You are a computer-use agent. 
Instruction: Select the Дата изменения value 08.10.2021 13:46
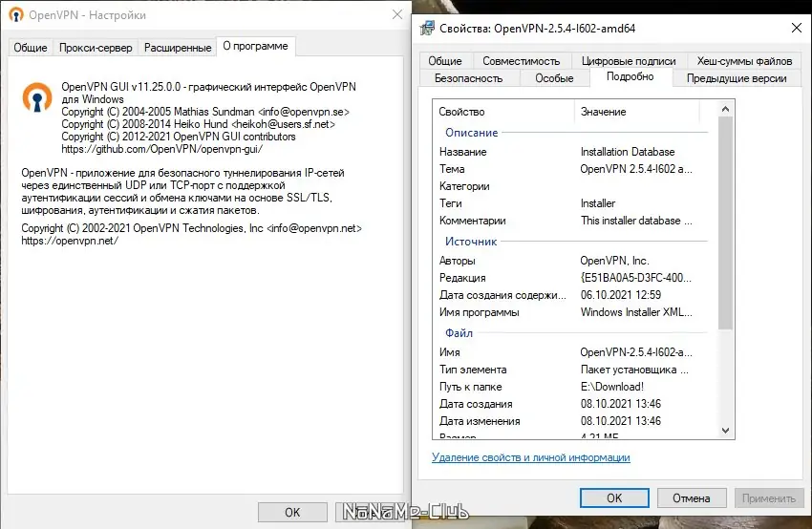click(620, 421)
